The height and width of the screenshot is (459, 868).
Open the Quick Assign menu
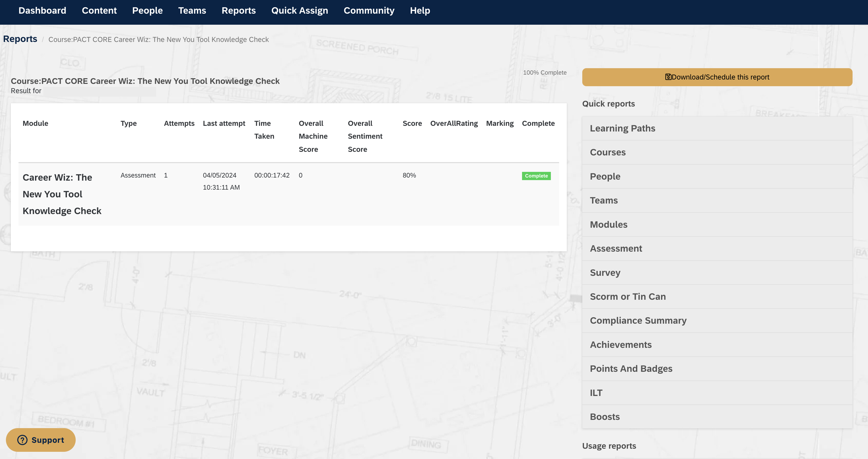pyautogui.click(x=299, y=11)
